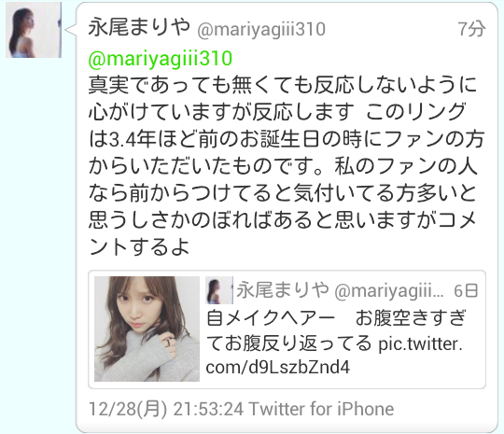Click the 12/28(月) 21:53:24 date stamp

166,409
